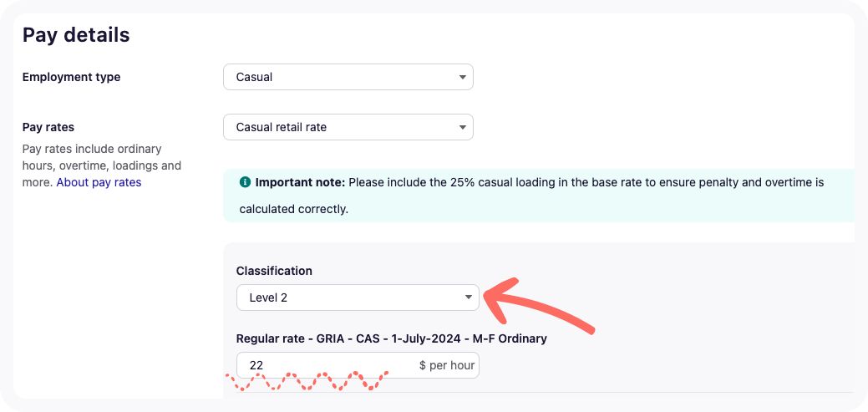Click the "$ per hour" unit suffix
Screen dimensions: 868x412
446,365
